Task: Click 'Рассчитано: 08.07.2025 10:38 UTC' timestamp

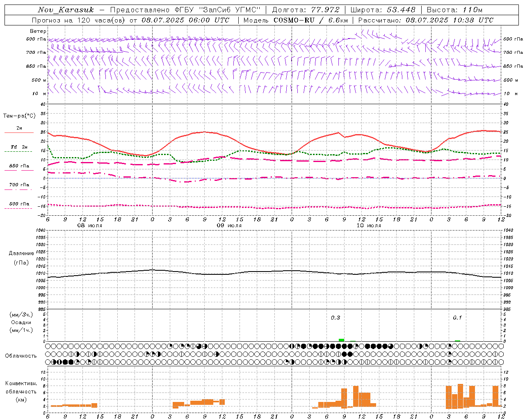Action: coord(426,20)
